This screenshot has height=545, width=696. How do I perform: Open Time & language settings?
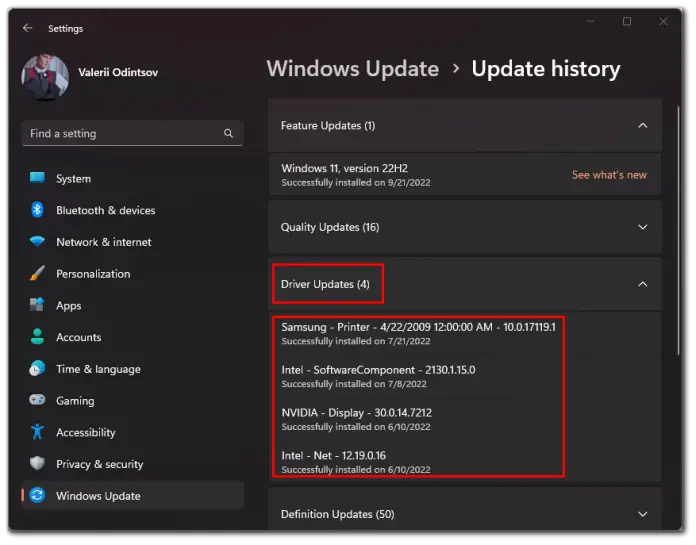pyautogui.click(x=132, y=369)
